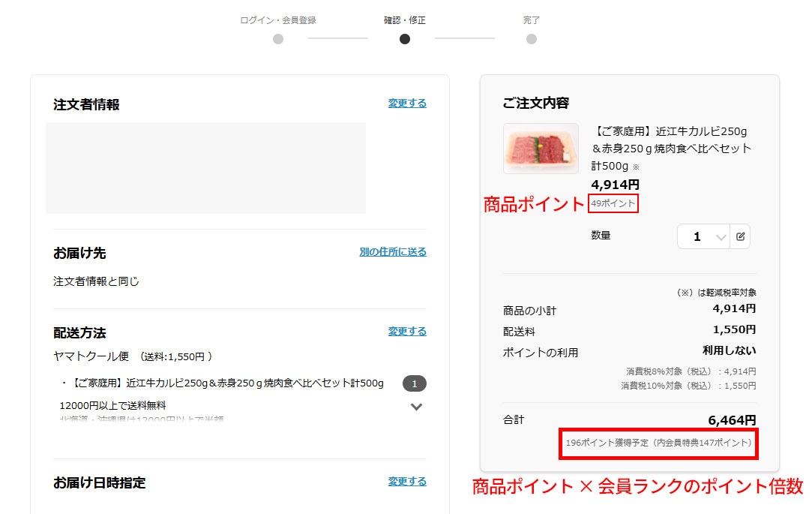Open the quantity dropdown showing 1
The width and height of the screenshot is (812, 514).
pos(704,236)
